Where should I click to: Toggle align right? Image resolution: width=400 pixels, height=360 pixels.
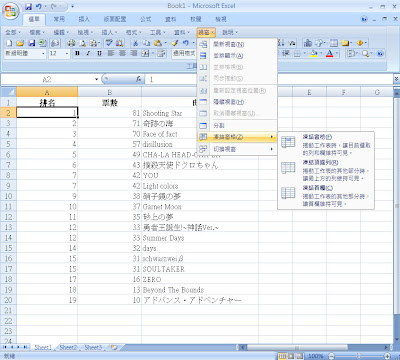click(134, 53)
